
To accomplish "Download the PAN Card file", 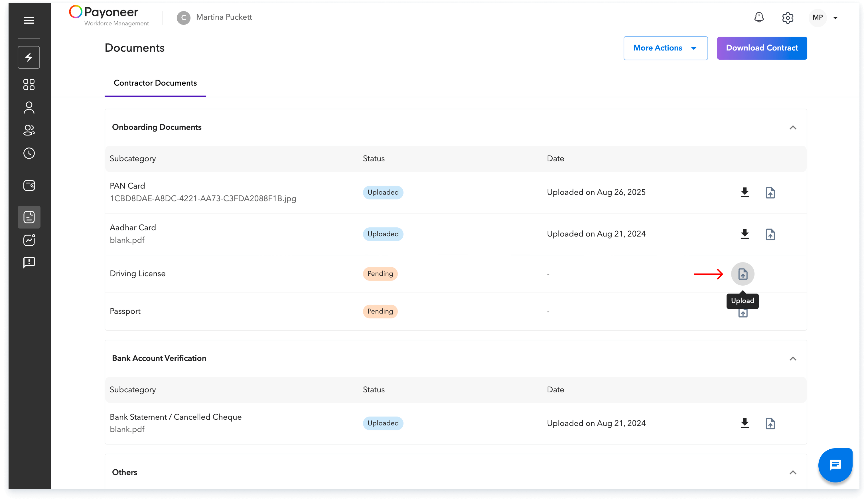I will click(744, 192).
